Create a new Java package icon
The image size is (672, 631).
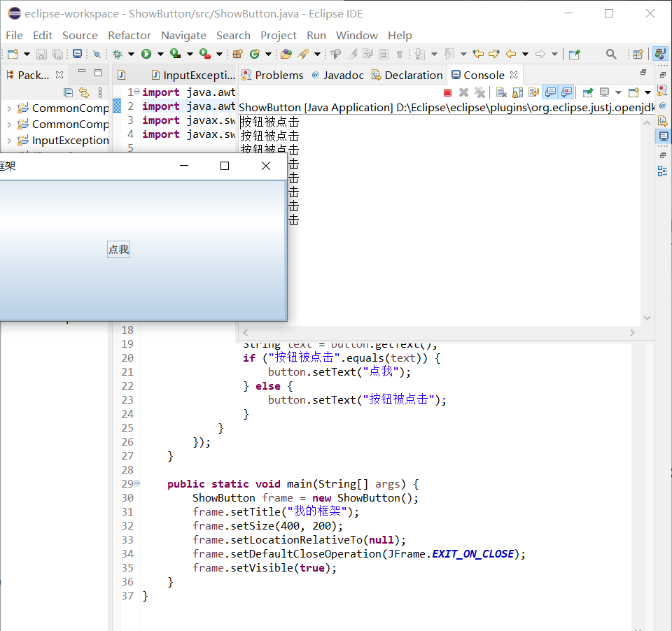[238, 54]
